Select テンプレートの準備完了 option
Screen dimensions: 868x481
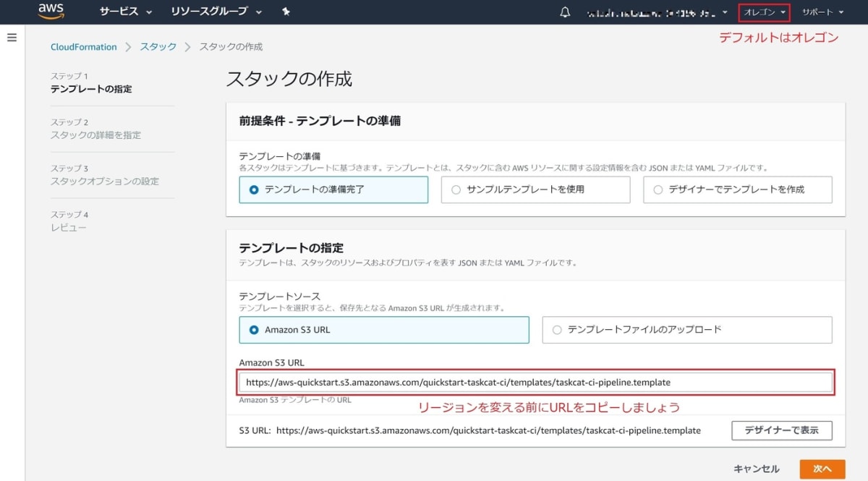point(333,190)
